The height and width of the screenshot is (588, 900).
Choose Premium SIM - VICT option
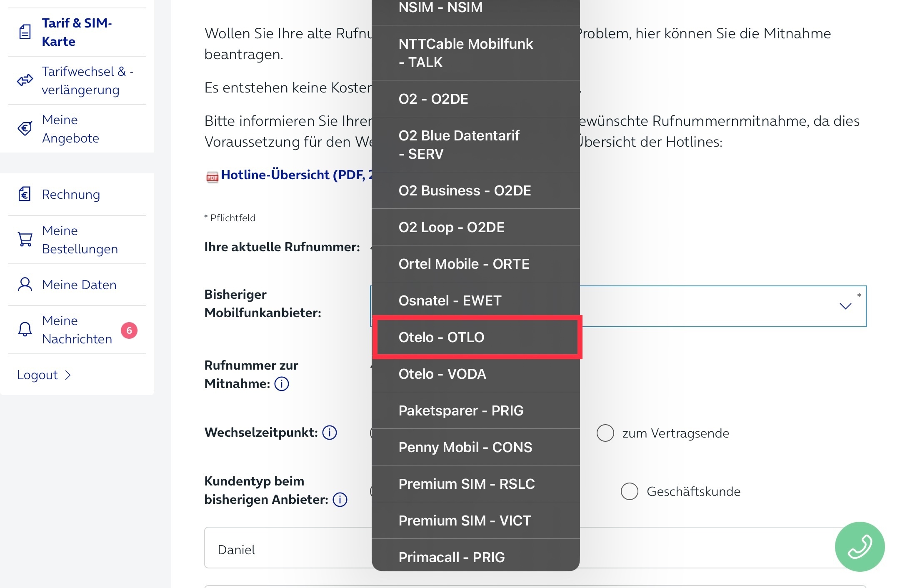[x=476, y=520]
